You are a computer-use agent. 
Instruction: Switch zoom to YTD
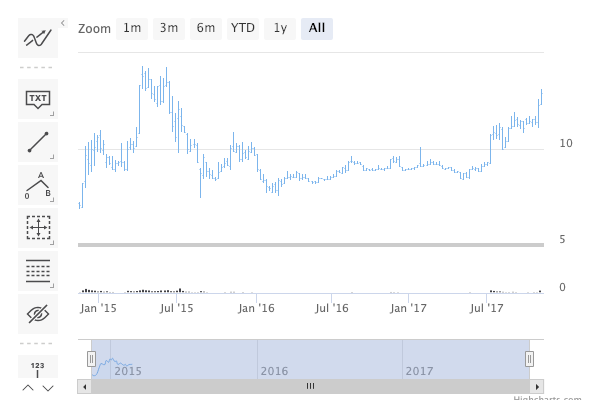pyautogui.click(x=243, y=28)
